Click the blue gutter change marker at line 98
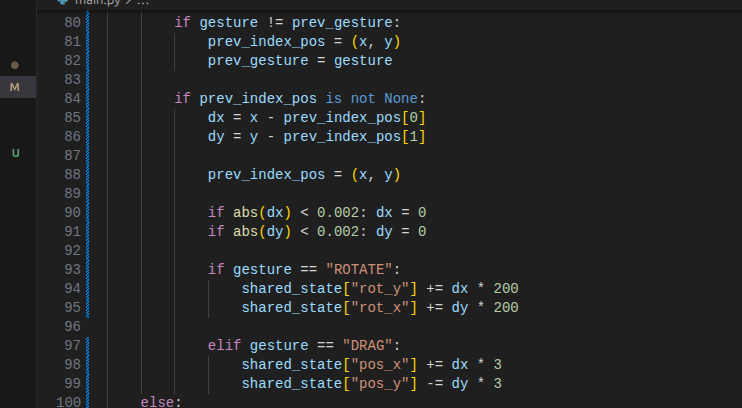The image size is (742, 408). point(88,365)
